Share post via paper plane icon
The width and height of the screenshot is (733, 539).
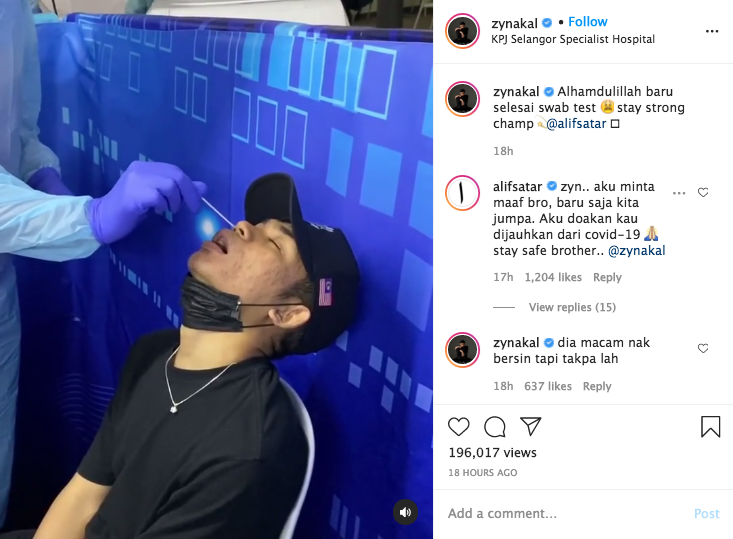pos(531,426)
